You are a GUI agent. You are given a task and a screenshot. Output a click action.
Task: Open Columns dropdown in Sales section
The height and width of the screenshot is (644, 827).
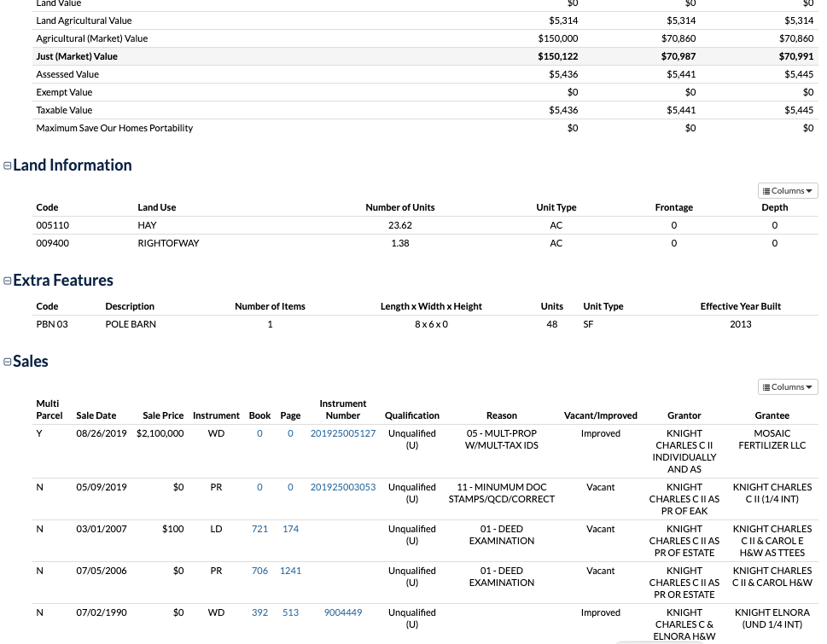[x=787, y=387]
